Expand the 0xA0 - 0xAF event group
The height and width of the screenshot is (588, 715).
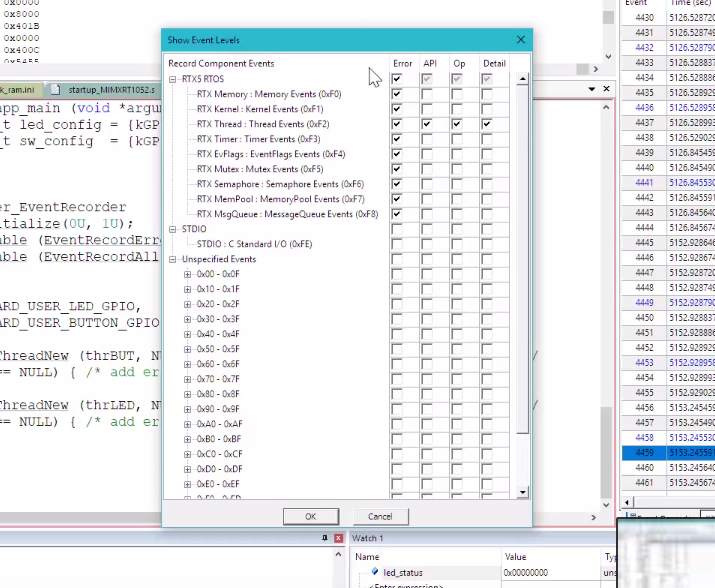[x=187, y=424]
